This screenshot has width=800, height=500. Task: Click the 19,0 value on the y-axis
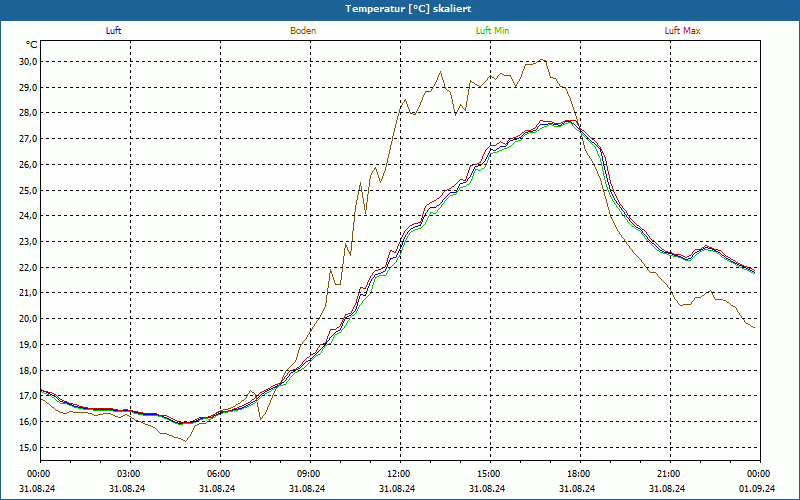(29, 345)
